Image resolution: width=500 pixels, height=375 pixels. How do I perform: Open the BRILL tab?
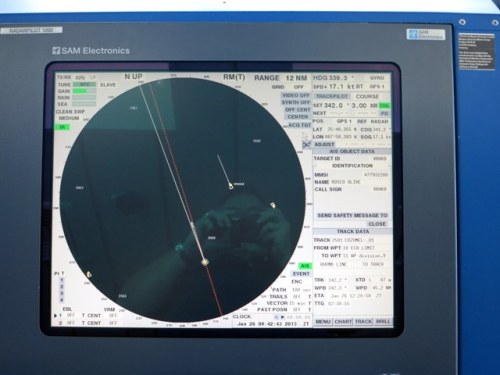pyautogui.click(x=383, y=322)
